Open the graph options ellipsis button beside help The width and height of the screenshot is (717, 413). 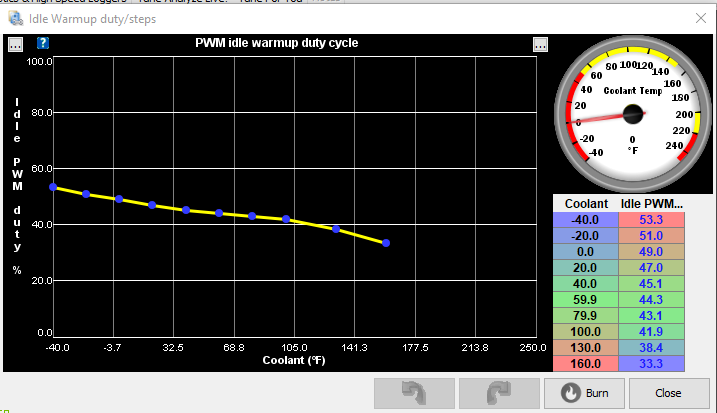coord(16,44)
